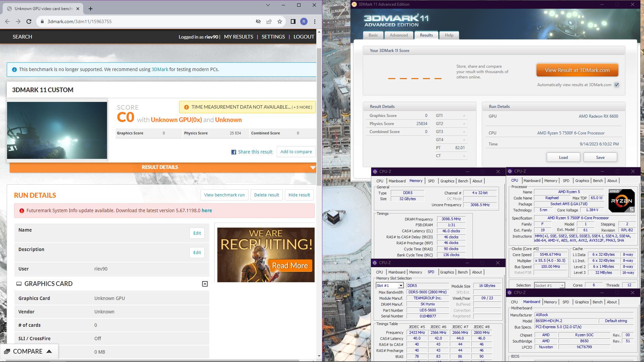Click LOGOUT in site header

click(x=304, y=37)
